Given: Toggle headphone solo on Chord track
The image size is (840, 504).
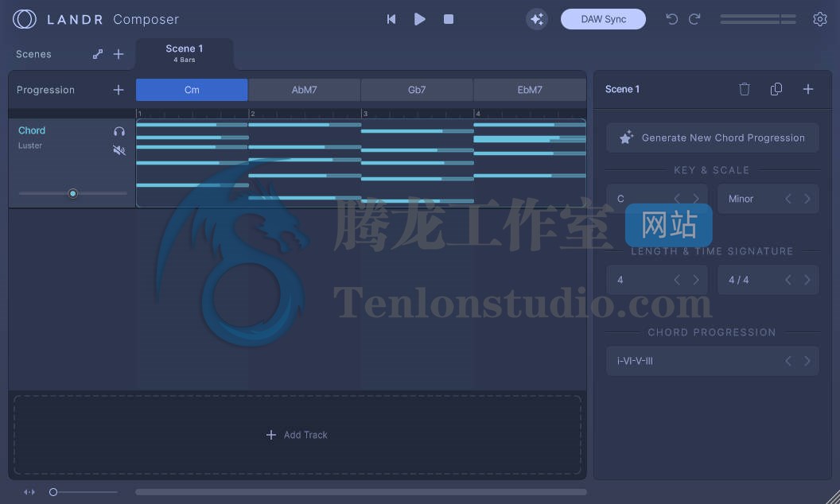Looking at the screenshot, I should coord(119,131).
